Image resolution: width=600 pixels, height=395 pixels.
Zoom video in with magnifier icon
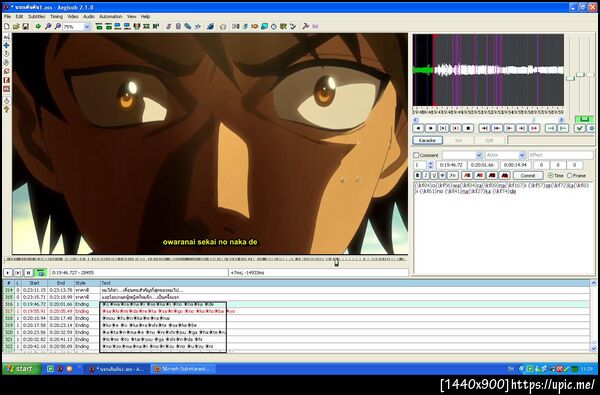(x=48, y=26)
